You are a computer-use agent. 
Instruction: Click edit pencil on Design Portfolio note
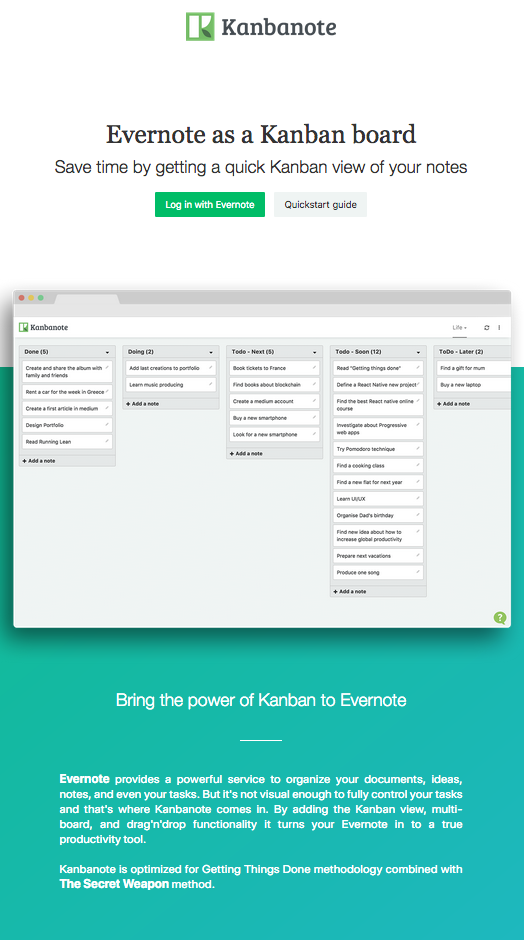[x=107, y=424]
